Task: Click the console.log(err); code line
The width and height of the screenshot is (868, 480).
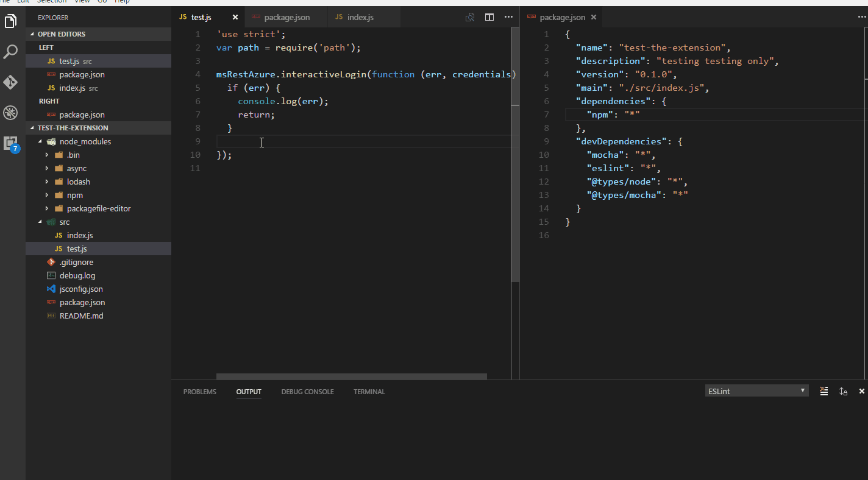Action: click(283, 101)
